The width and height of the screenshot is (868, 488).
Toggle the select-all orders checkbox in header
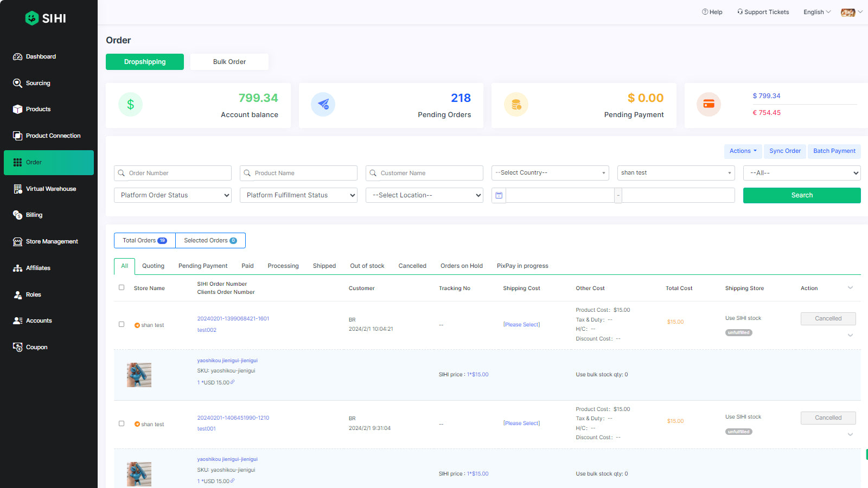[122, 287]
